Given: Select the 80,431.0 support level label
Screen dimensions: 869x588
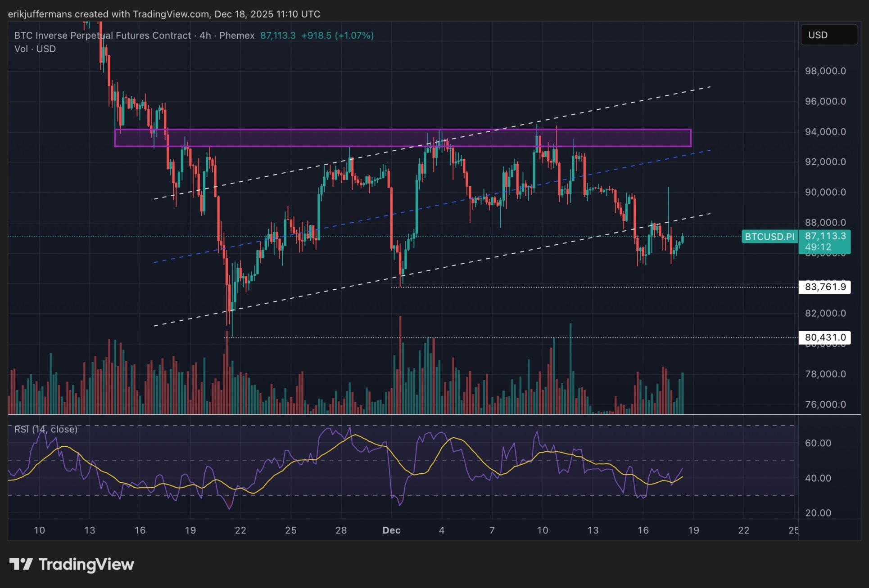Looking at the screenshot, I should pyautogui.click(x=824, y=337).
